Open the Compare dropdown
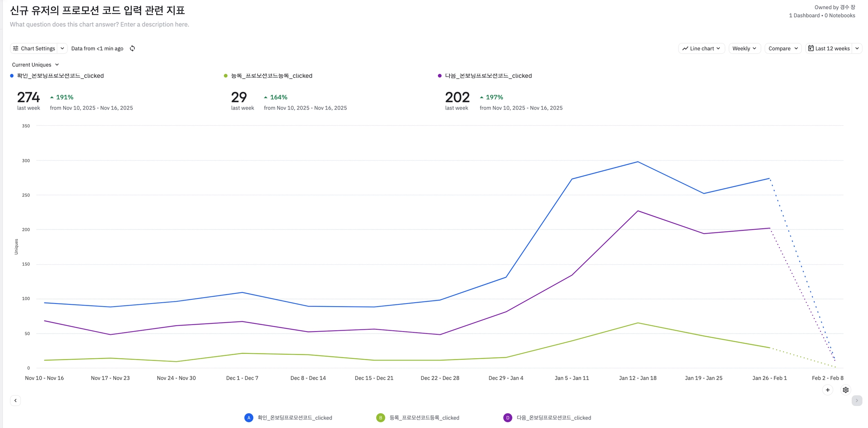Image resolution: width=868 pixels, height=428 pixels. (783, 48)
